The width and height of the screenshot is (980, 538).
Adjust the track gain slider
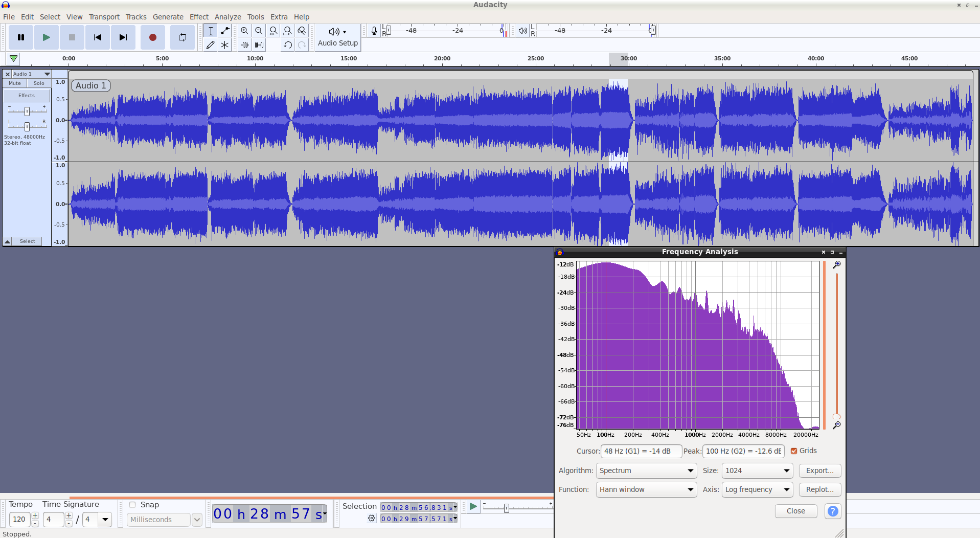coord(27,111)
